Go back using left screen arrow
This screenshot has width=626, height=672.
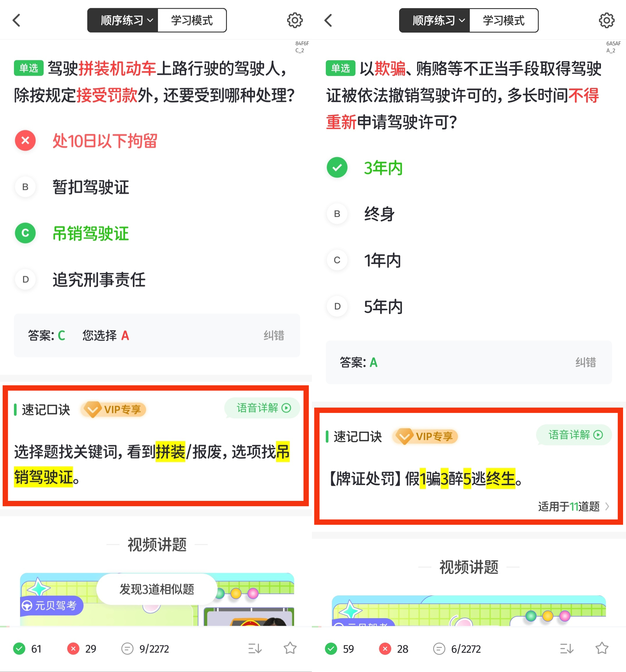click(x=17, y=20)
